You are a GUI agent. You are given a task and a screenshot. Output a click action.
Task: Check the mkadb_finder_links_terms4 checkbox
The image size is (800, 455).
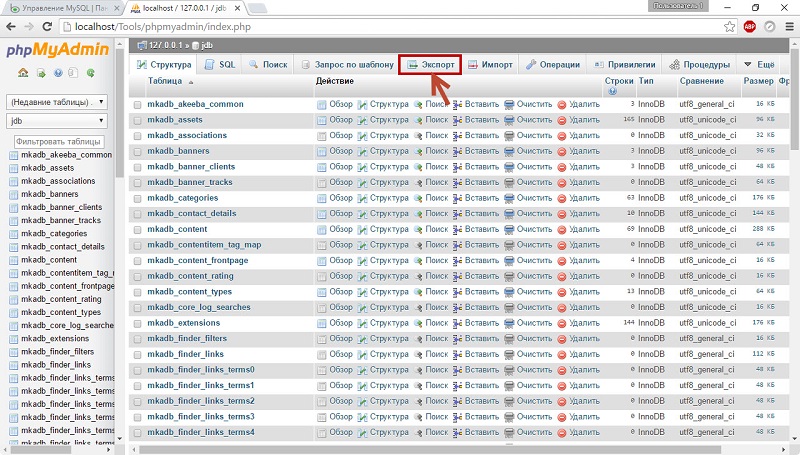pyautogui.click(x=137, y=433)
